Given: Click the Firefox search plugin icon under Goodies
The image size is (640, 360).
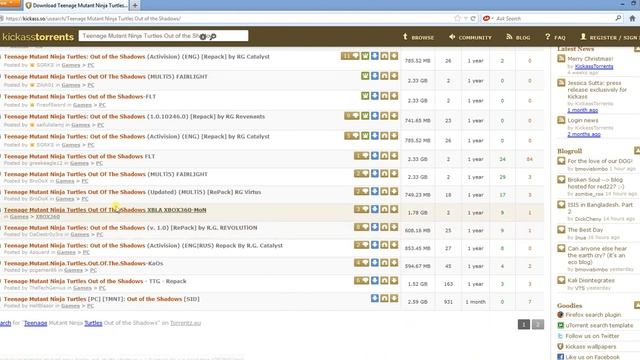Looking at the screenshot, I should point(560,315).
